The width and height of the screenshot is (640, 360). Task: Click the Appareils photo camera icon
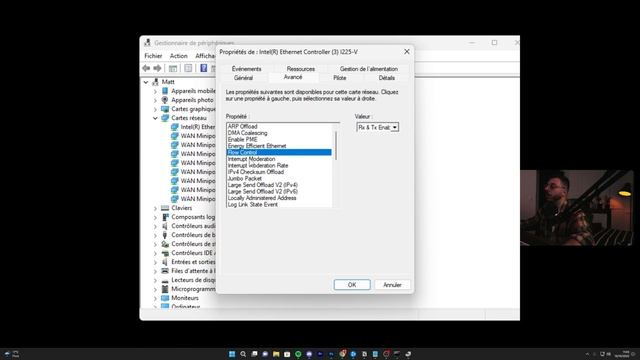pyautogui.click(x=165, y=100)
